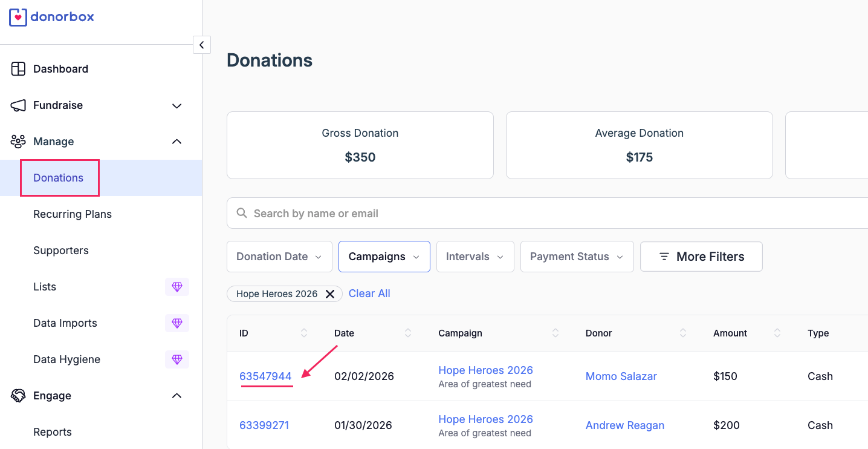The width and height of the screenshot is (868, 449).
Task: Collapse the sidebar with the arrow button
Action: (202, 45)
